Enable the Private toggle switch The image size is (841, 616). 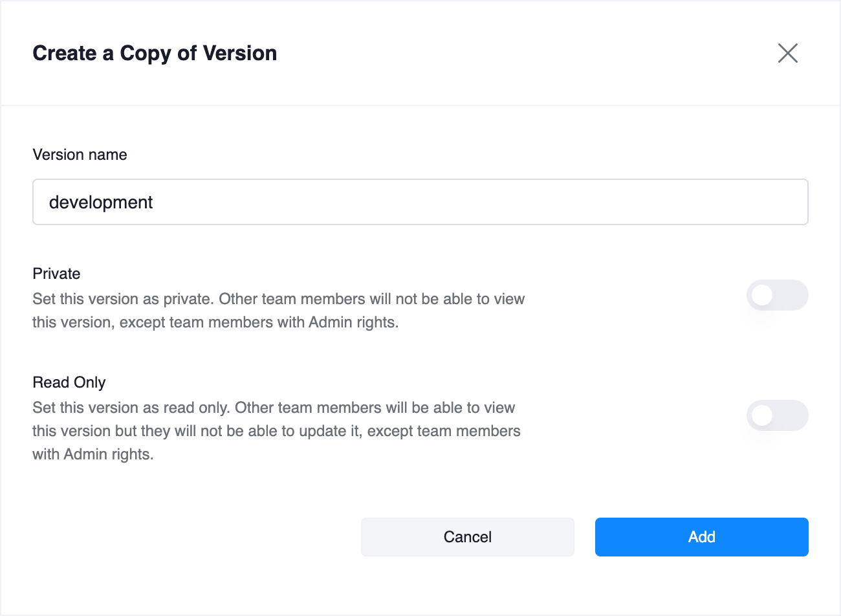777,296
